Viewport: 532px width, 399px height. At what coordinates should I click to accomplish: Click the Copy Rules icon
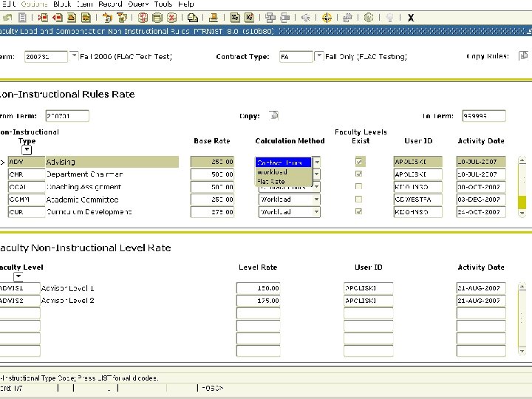click(523, 56)
